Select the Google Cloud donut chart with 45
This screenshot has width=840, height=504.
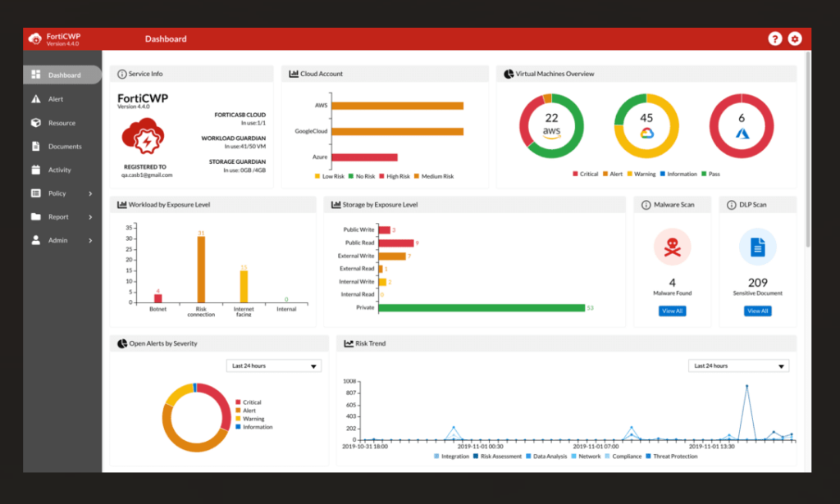point(646,126)
